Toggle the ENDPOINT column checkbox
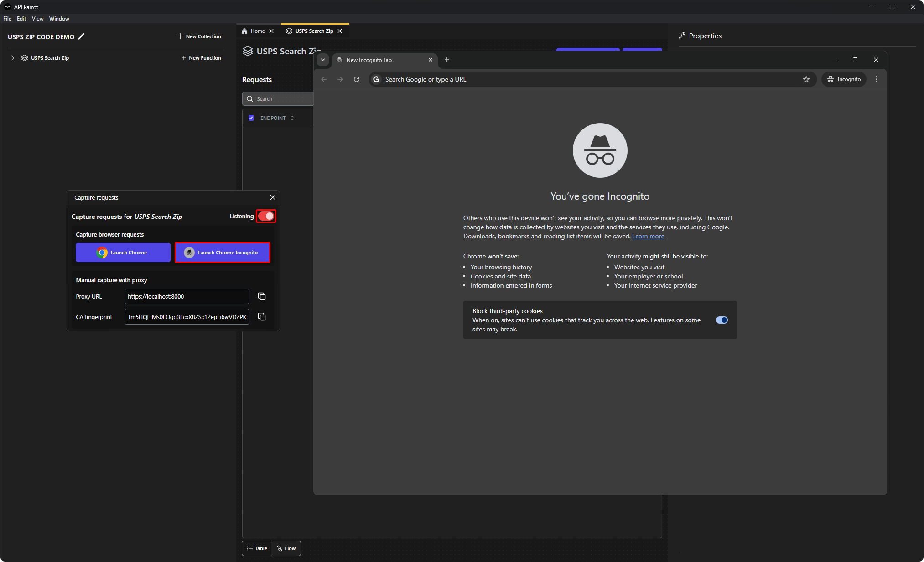This screenshot has height=562, width=924. coord(251,118)
